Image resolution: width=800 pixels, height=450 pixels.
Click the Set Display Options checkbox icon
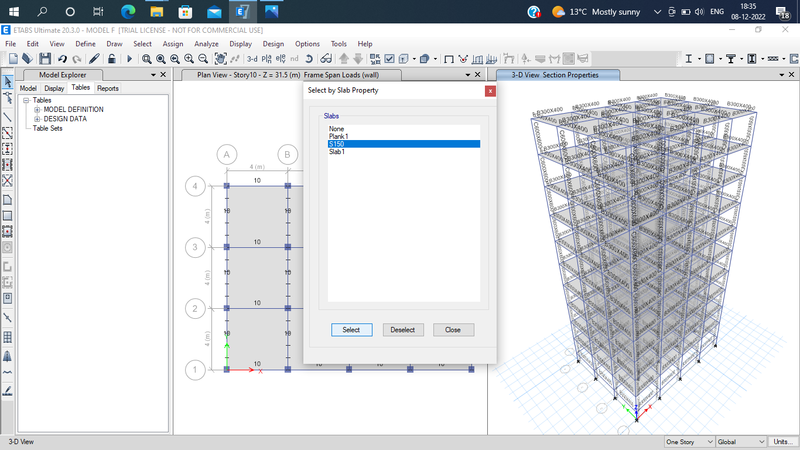click(x=389, y=59)
